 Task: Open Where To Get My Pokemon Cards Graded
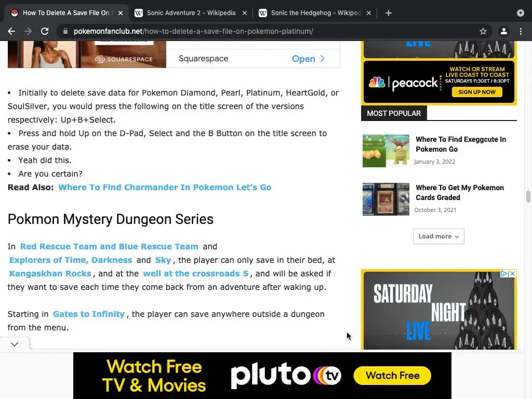460,192
